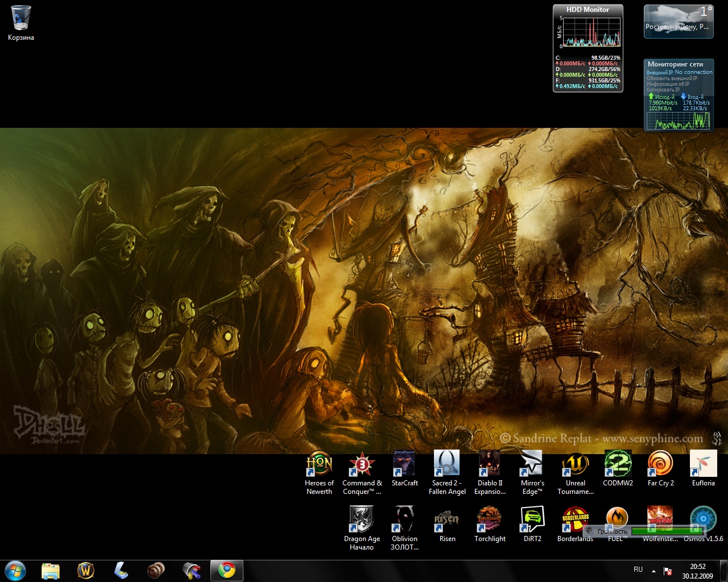Image resolution: width=728 pixels, height=582 pixels.
Task: Click the Мониторинг сети gadget title
Action: (x=676, y=64)
